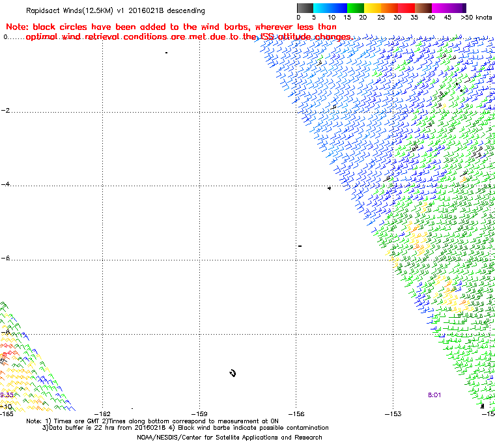Screen dimensions: 495x448
Task: Click the -6 latitude axis label
Action: click(5, 259)
